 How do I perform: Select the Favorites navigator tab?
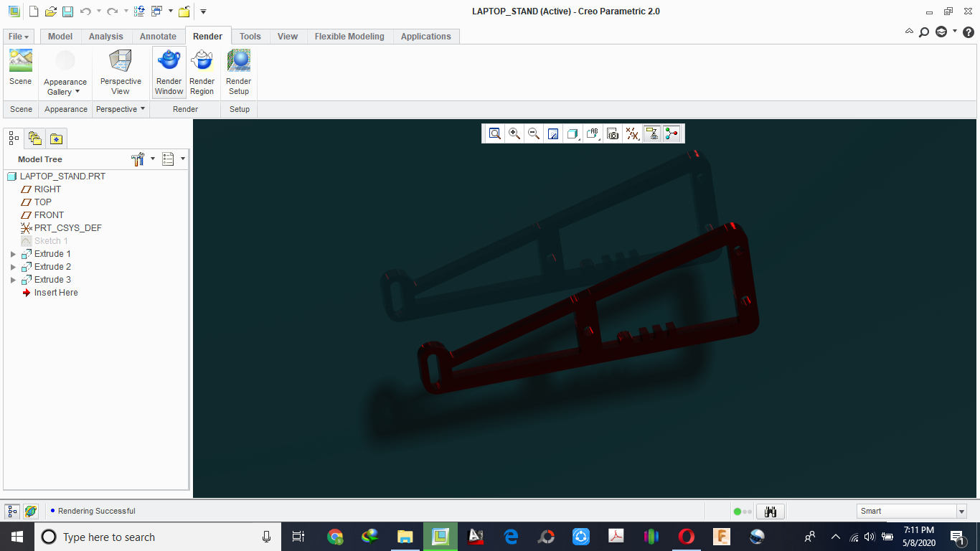pyautogui.click(x=57, y=138)
